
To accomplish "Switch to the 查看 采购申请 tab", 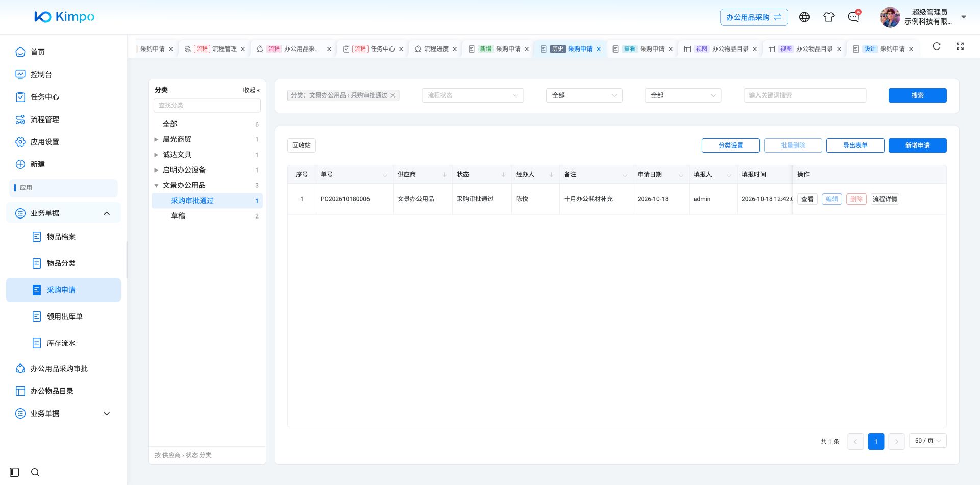I will pyautogui.click(x=643, y=49).
